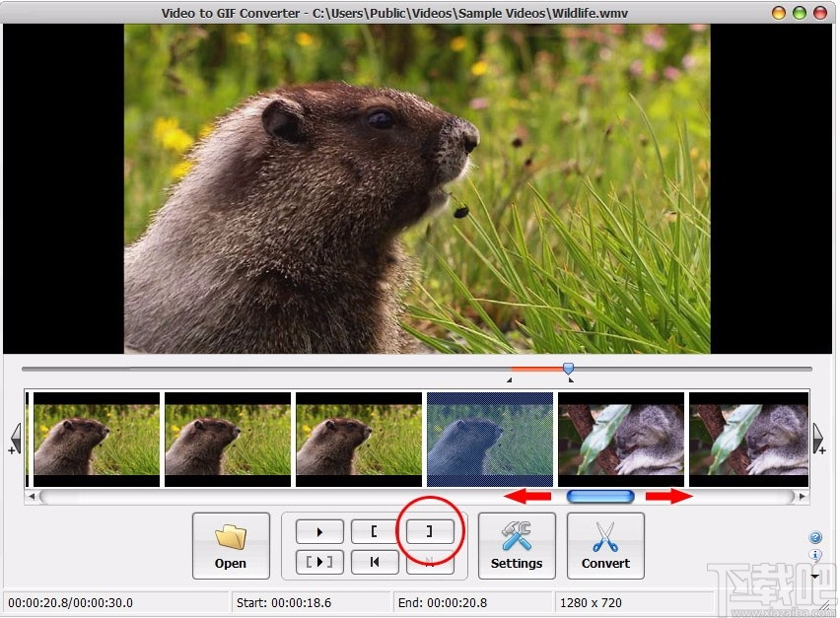Play the Wildlife.wmv preview
Viewport: 840px width, 618px height.
tap(318, 530)
